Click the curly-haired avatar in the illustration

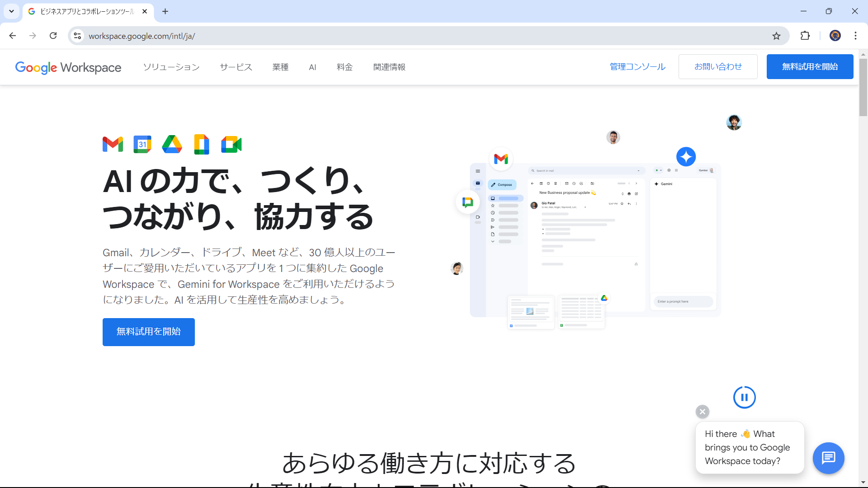tap(734, 122)
